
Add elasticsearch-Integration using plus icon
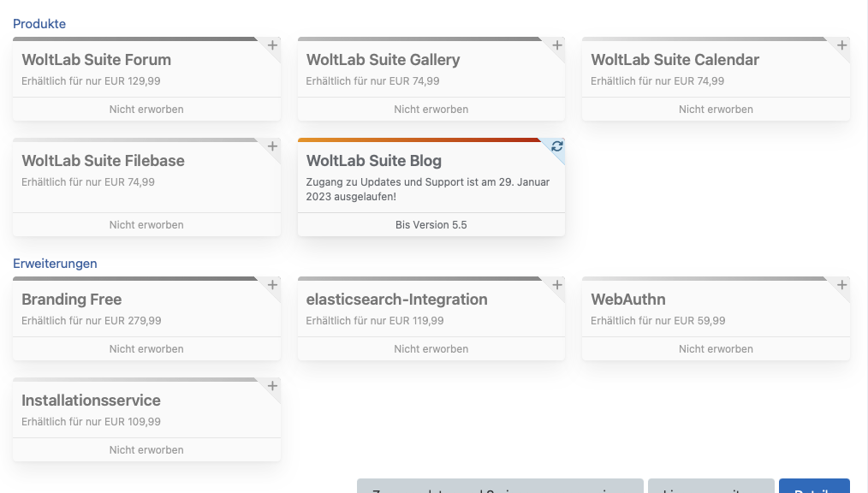(x=557, y=285)
